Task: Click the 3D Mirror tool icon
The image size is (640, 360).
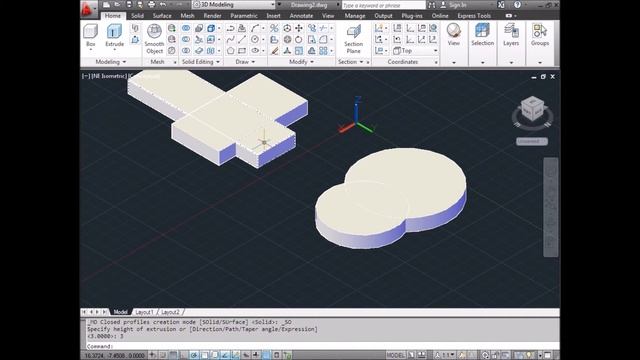Action: (274, 28)
